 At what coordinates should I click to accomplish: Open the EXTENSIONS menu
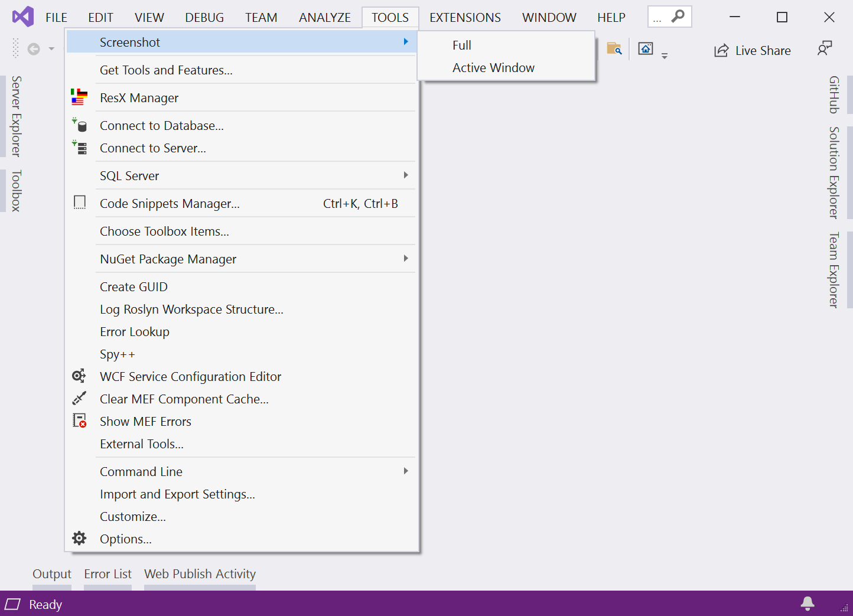(465, 18)
